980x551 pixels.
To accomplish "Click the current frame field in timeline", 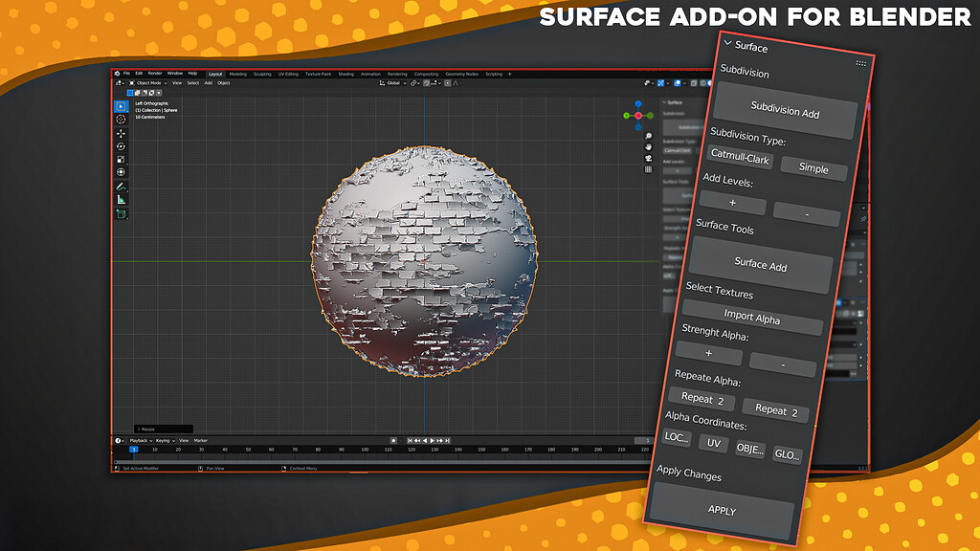I will [x=134, y=447].
